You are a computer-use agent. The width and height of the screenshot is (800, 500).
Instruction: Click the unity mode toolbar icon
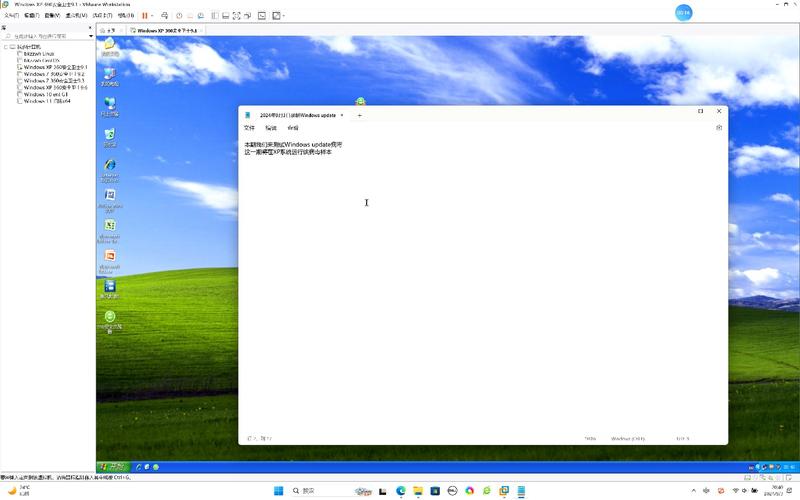coord(247,16)
